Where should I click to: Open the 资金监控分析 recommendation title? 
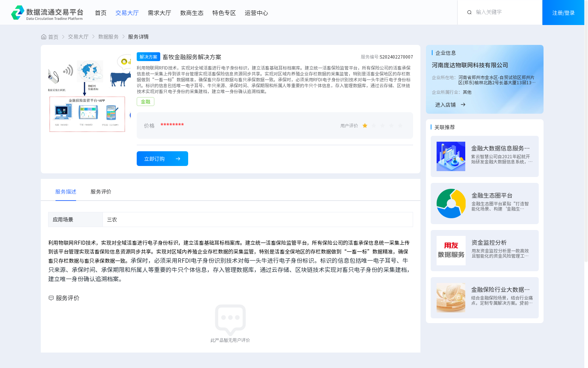(x=489, y=243)
